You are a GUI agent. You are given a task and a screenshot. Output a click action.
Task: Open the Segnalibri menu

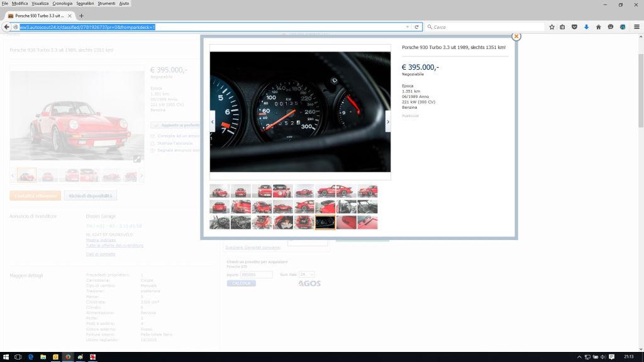[85, 3]
